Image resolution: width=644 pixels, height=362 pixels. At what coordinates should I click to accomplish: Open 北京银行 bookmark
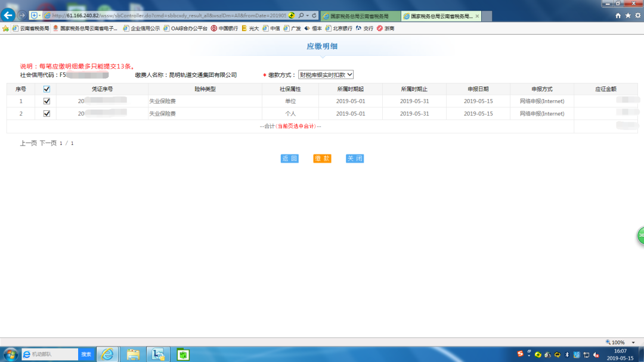[339, 29]
